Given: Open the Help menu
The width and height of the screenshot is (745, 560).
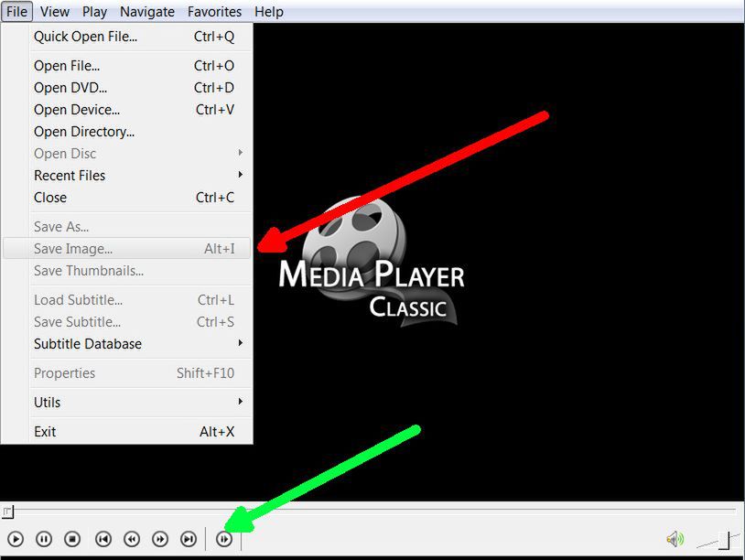Looking at the screenshot, I should (269, 11).
